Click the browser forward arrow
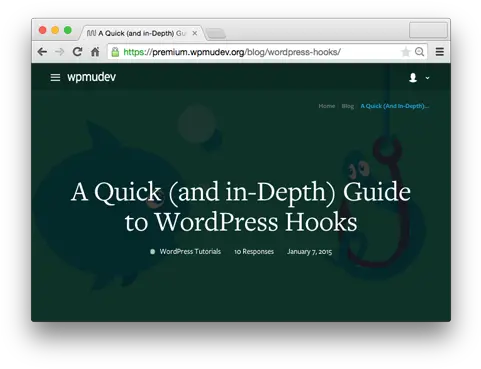The width and height of the screenshot is (481, 369). (x=60, y=52)
